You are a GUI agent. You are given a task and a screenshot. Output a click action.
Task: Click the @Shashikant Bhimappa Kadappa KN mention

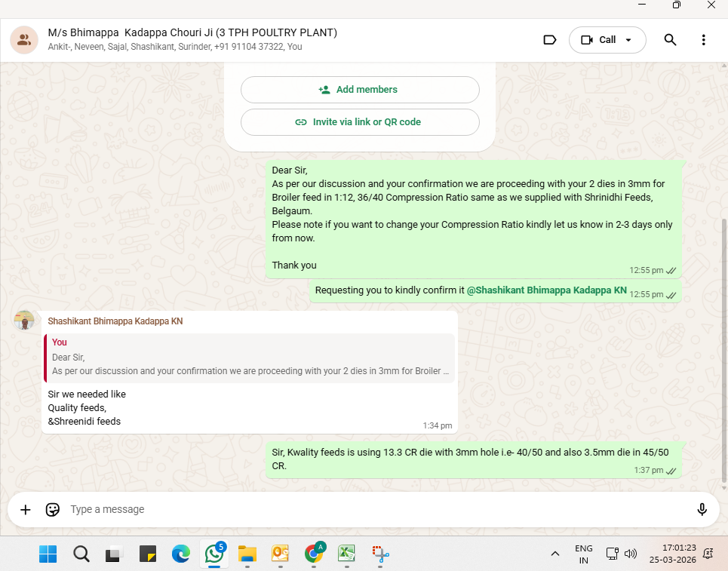click(x=547, y=290)
